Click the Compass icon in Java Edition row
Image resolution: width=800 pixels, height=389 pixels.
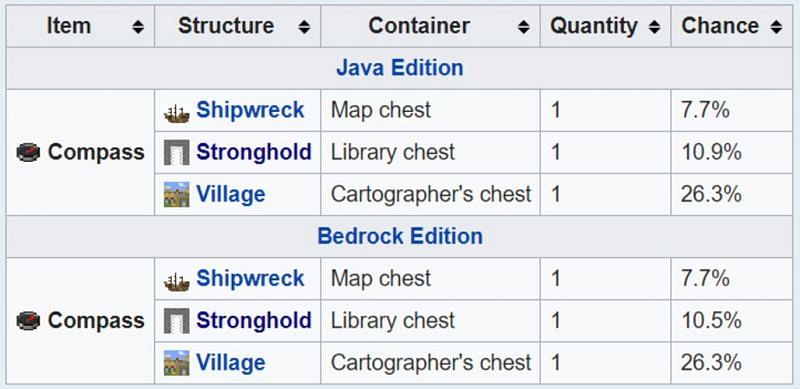pyautogui.click(x=28, y=152)
